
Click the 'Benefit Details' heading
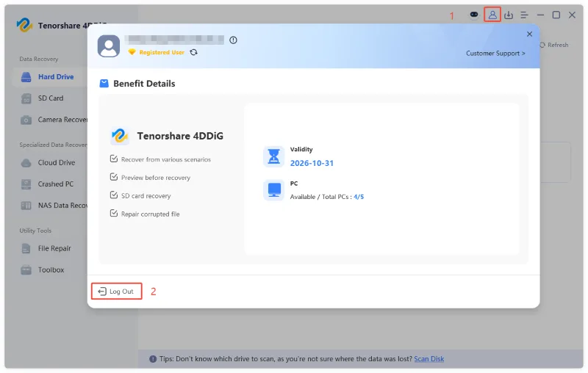(144, 84)
